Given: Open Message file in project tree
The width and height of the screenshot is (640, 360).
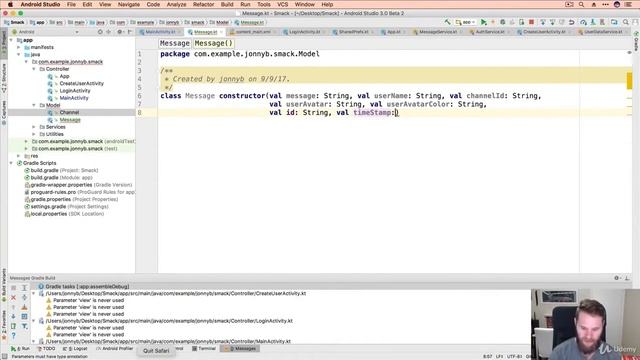Looking at the screenshot, I should 70,120.
